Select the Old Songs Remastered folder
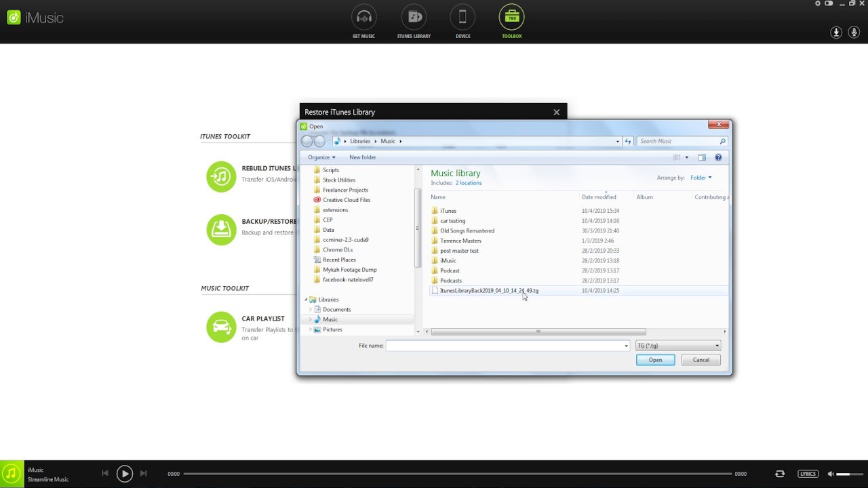868x488 pixels. pos(467,230)
